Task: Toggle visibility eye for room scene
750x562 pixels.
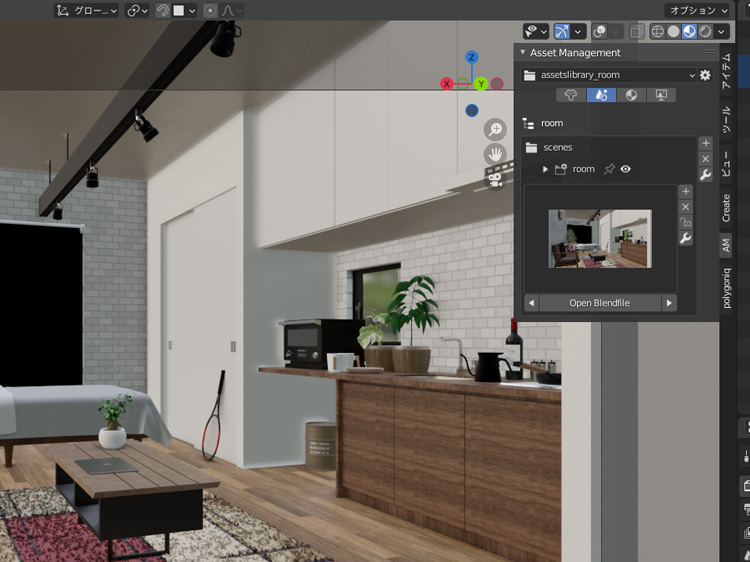Action: click(x=626, y=169)
